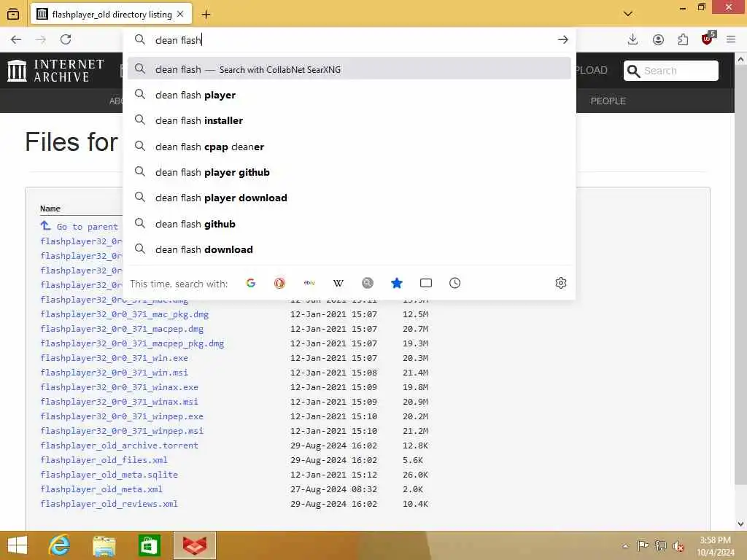Download flashplayer32_0r0_371_winpep.exe
The width and height of the screenshot is (747, 560).
pyautogui.click(x=122, y=416)
